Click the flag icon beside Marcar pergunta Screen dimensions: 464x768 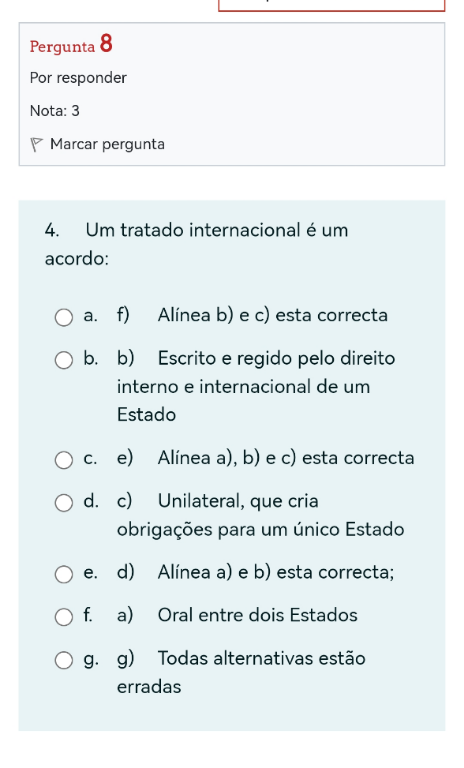tap(37, 144)
